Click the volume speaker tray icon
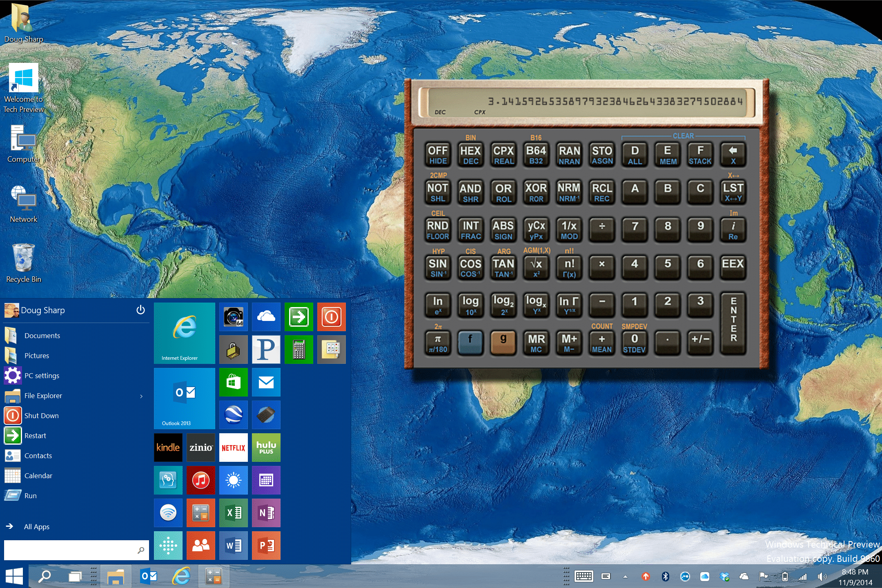 click(x=822, y=577)
